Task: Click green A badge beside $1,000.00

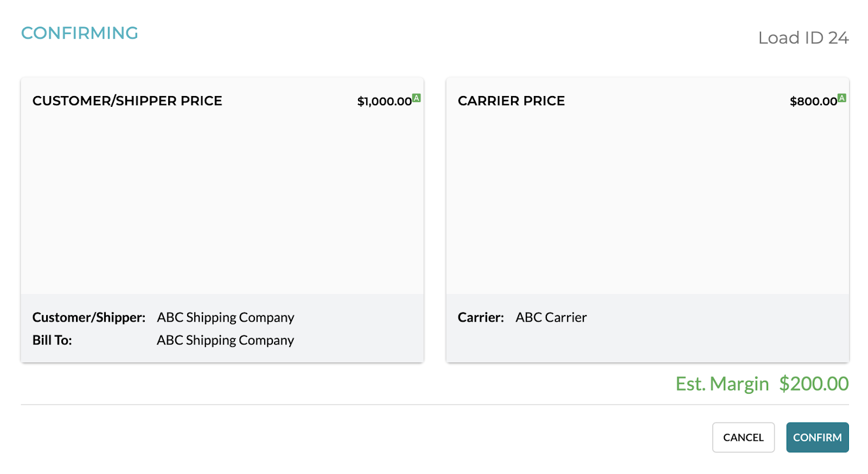Action: [417, 98]
